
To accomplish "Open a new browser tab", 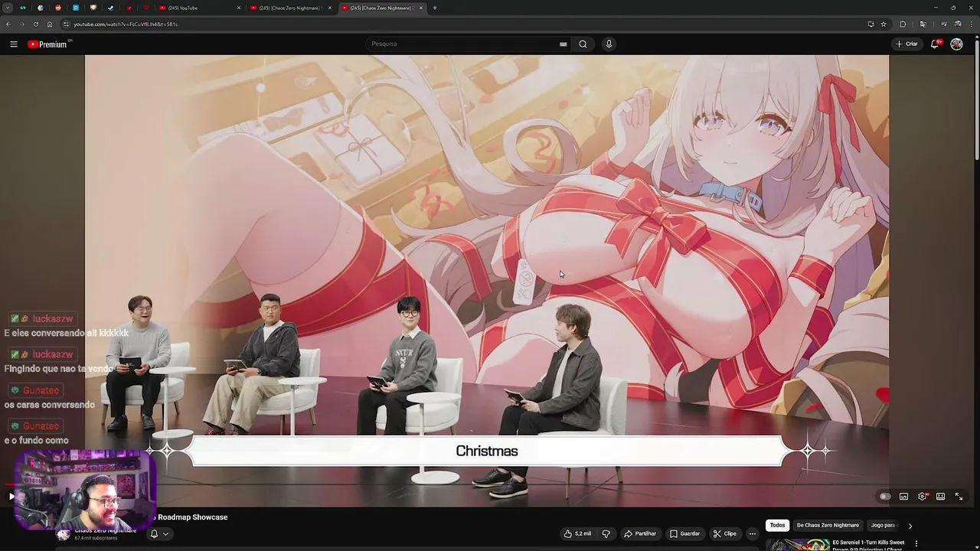I will coord(435,8).
